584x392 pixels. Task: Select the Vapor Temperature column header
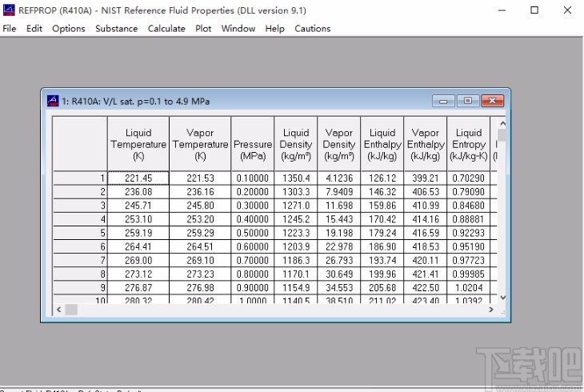pyautogui.click(x=200, y=144)
